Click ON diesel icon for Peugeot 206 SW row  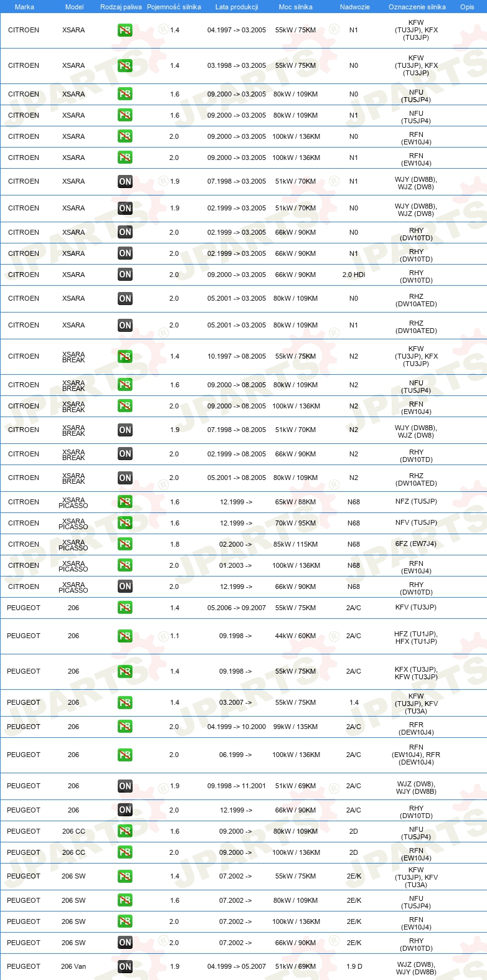125,943
